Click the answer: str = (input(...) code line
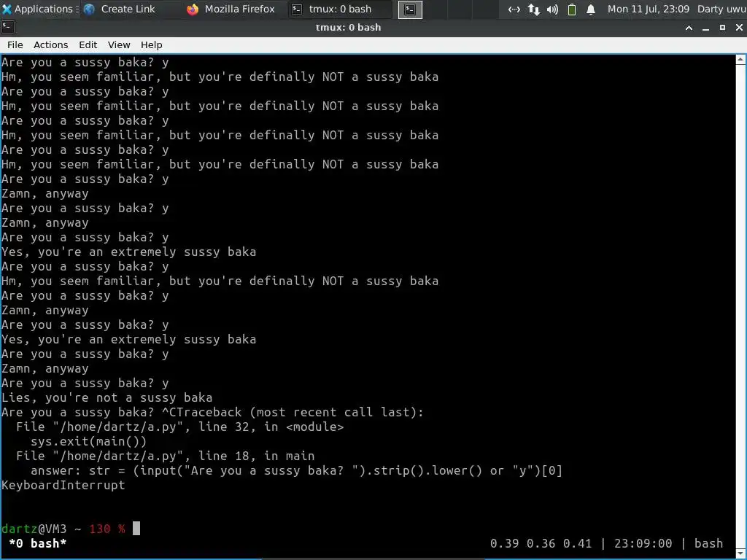 pos(296,470)
